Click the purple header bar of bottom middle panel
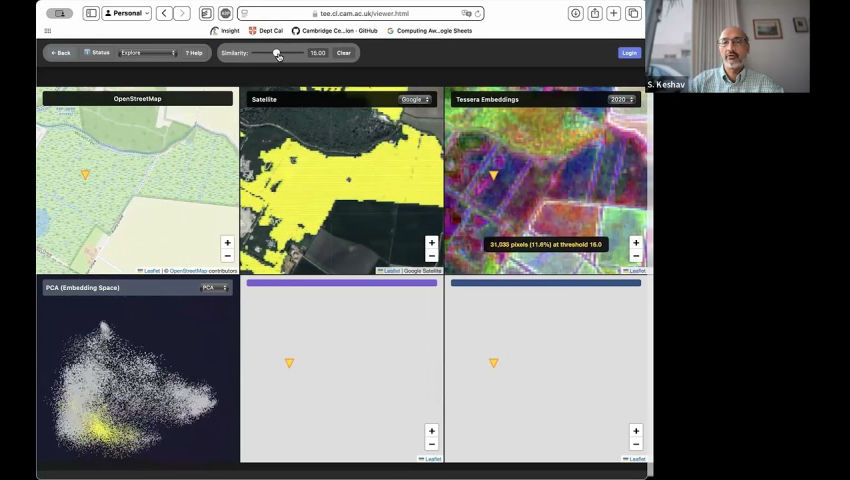Image resolution: width=850 pixels, height=480 pixels. point(342,283)
